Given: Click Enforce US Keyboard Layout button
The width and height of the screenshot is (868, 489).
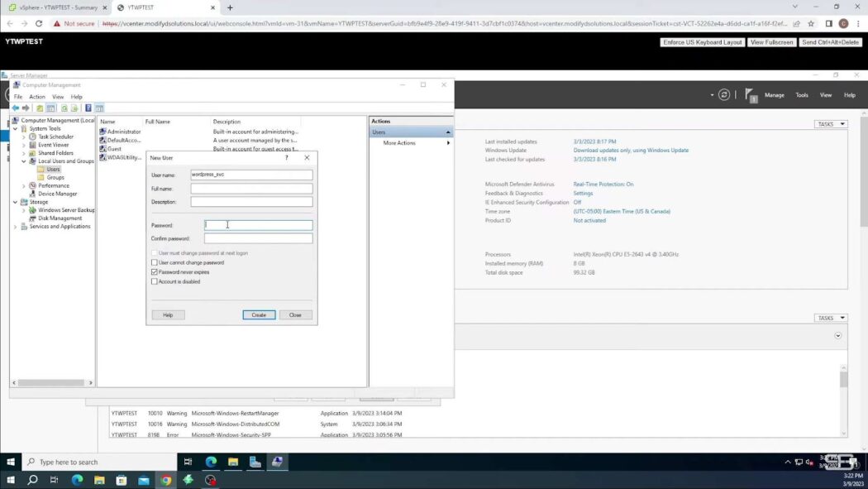Looking at the screenshot, I should point(702,42).
